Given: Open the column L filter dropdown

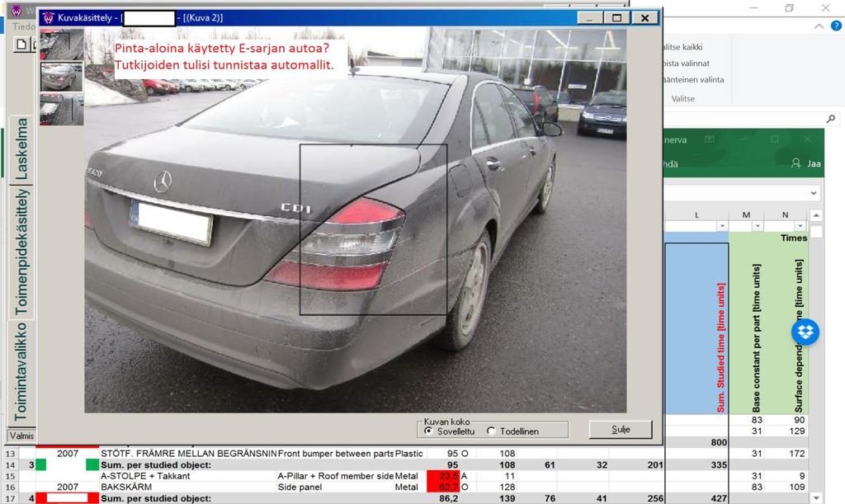Looking at the screenshot, I should (722, 226).
